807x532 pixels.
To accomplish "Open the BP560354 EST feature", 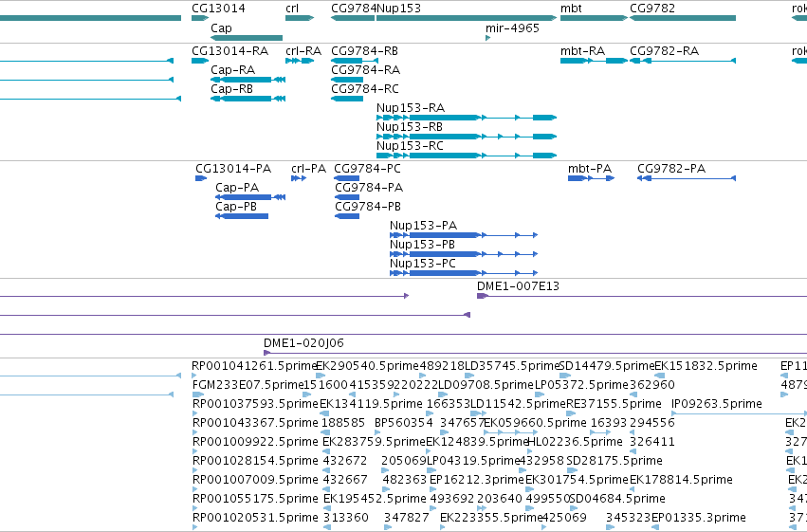I will 377,432.
